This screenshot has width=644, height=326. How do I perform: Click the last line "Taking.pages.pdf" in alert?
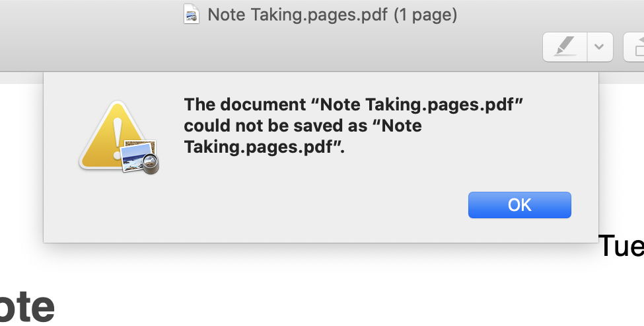pos(264,147)
